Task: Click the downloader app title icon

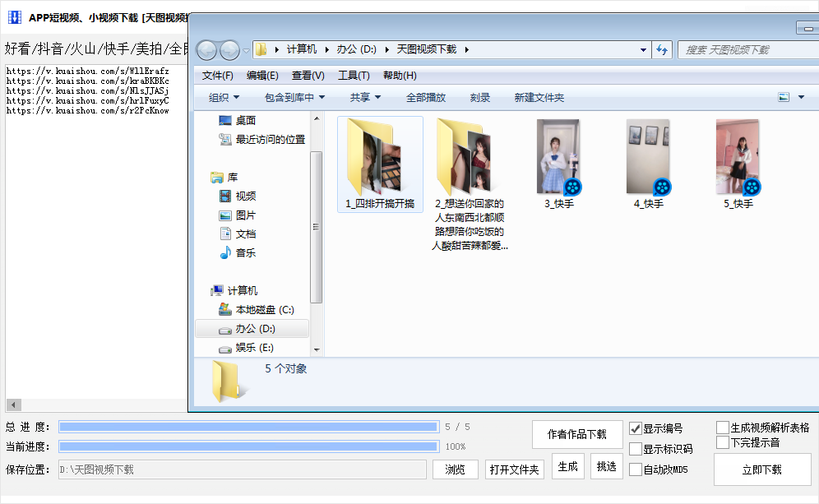Action: (x=15, y=17)
